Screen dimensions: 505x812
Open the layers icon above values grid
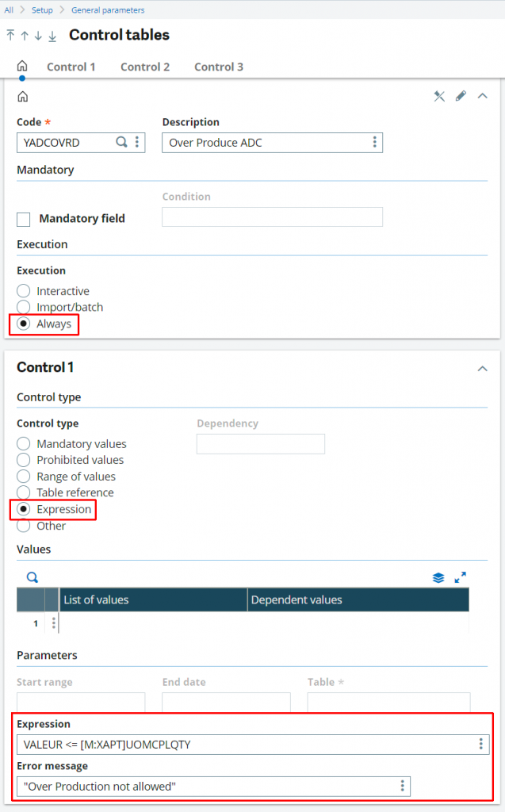click(438, 577)
